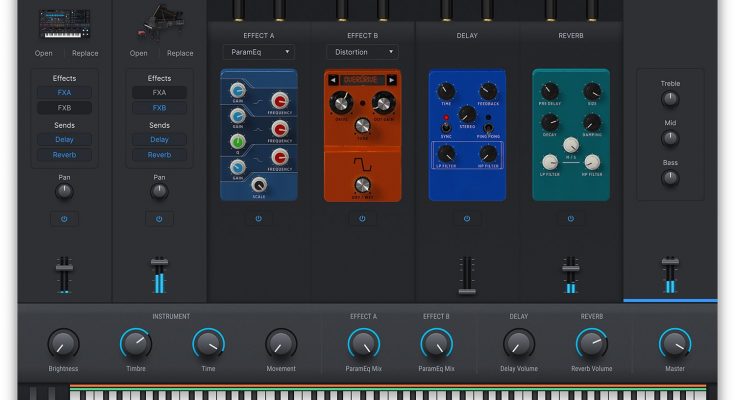
Task: Click the Reverb channel volume fader
Action: (x=570, y=267)
